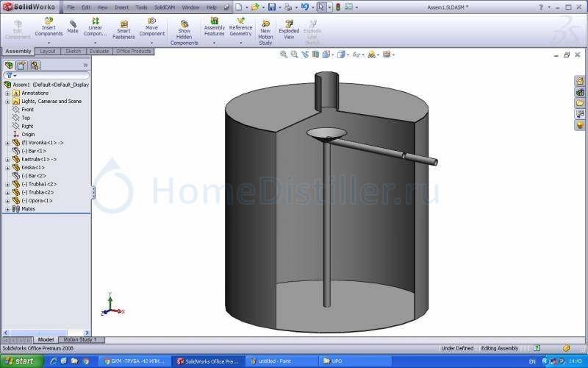
Task: Click Hide/Show Items glasses icon
Action: pyautogui.click(x=356, y=54)
